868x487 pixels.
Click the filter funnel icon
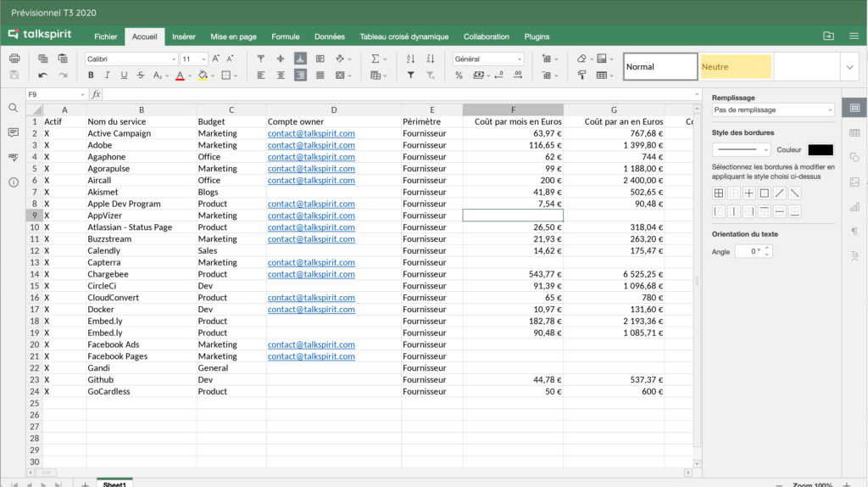(411, 76)
